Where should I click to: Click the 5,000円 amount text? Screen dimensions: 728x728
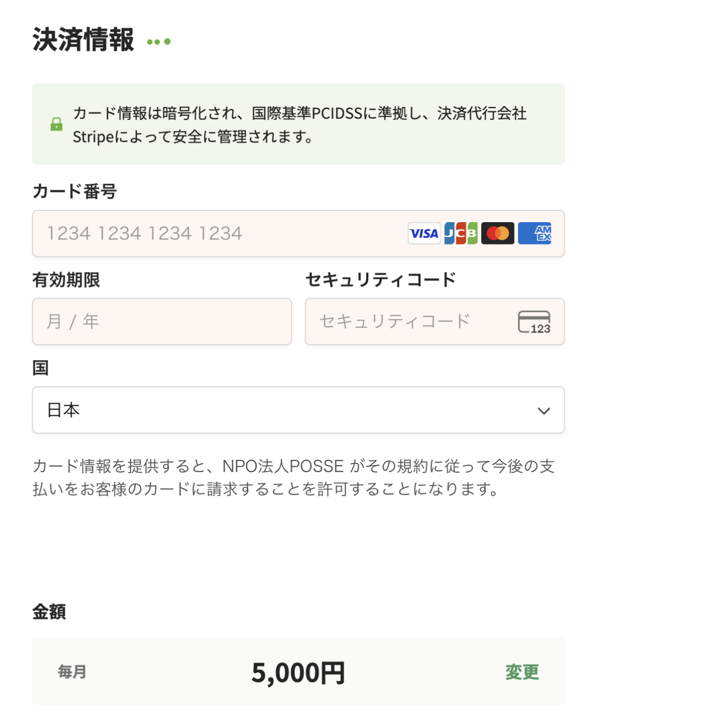click(298, 673)
